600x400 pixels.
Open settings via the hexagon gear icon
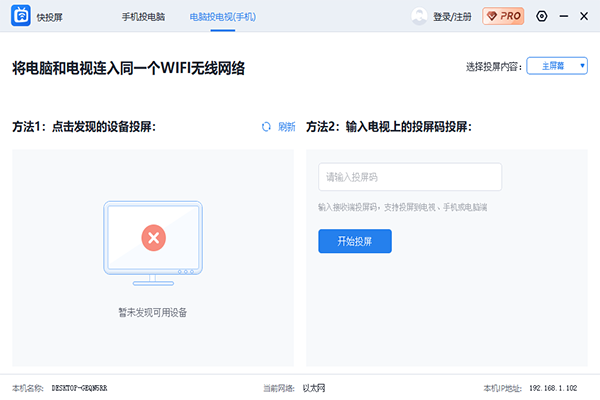coord(542,16)
